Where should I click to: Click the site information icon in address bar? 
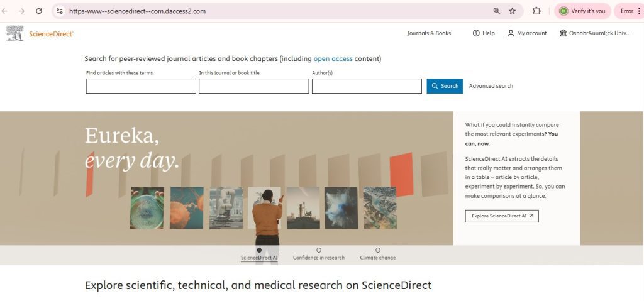click(x=60, y=11)
